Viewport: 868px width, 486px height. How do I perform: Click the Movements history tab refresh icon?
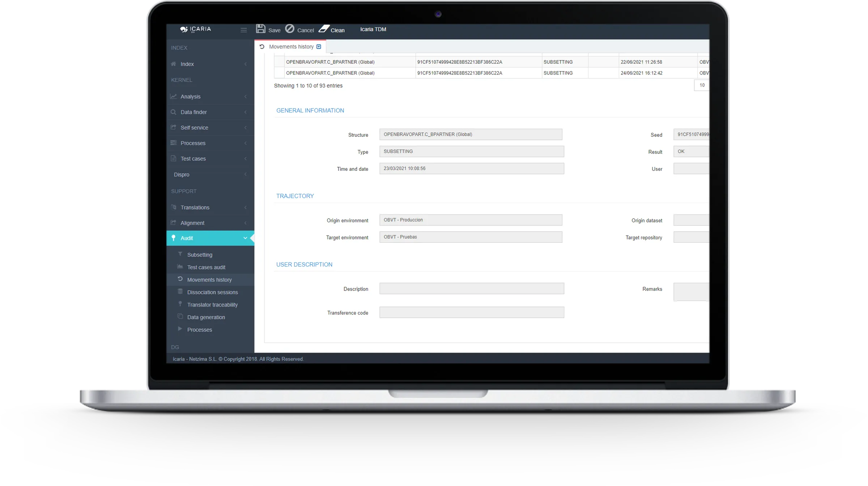tap(262, 47)
